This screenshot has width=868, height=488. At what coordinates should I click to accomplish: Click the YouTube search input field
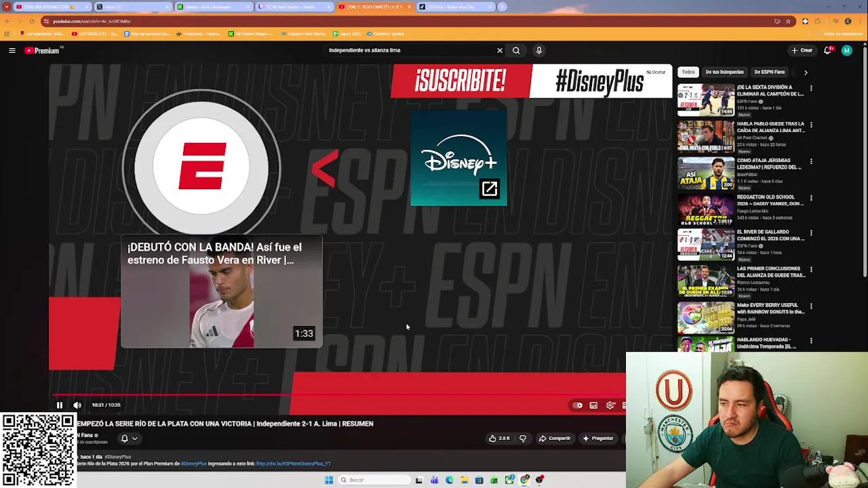[410, 50]
